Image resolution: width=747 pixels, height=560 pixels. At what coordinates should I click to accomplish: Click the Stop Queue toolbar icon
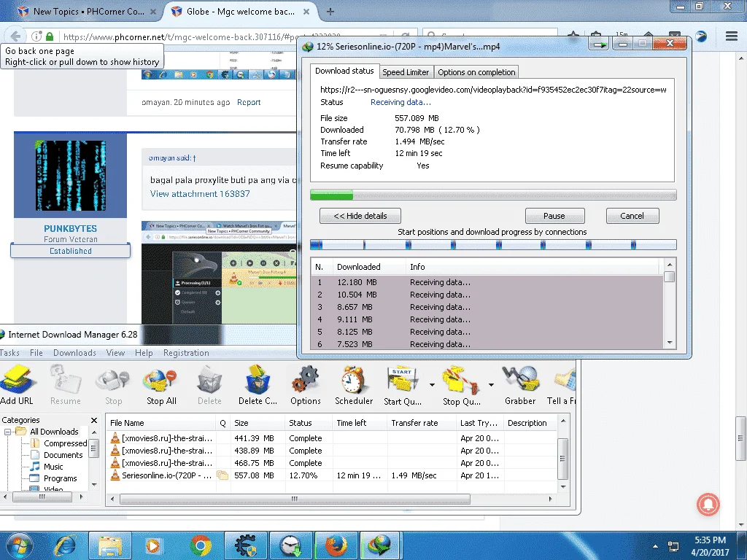click(461, 385)
